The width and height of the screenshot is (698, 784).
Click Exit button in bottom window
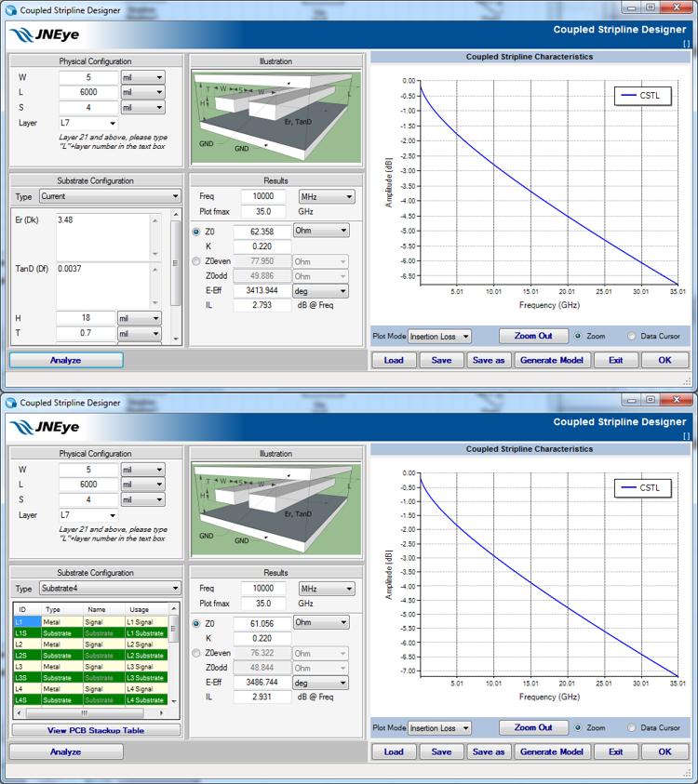coord(616,752)
